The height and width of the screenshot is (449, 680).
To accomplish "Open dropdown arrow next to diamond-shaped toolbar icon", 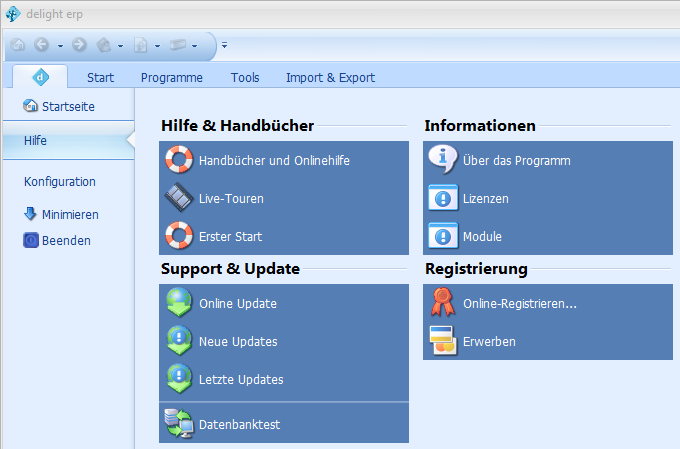I will tap(120, 46).
